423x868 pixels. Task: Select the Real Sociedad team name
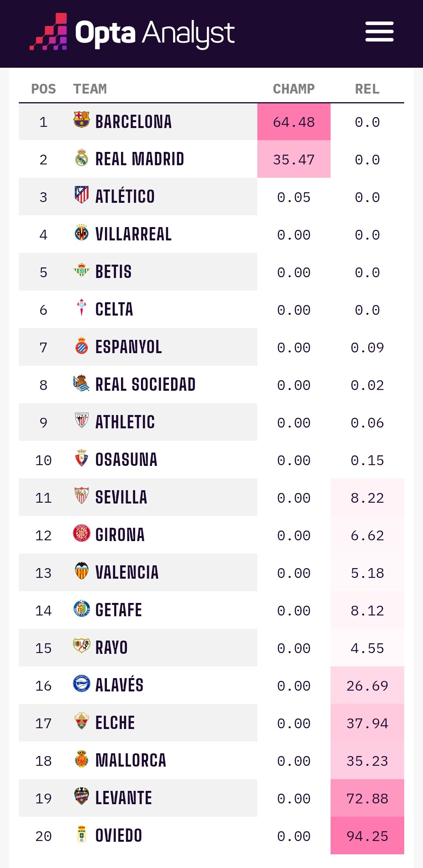click(145, 384)
